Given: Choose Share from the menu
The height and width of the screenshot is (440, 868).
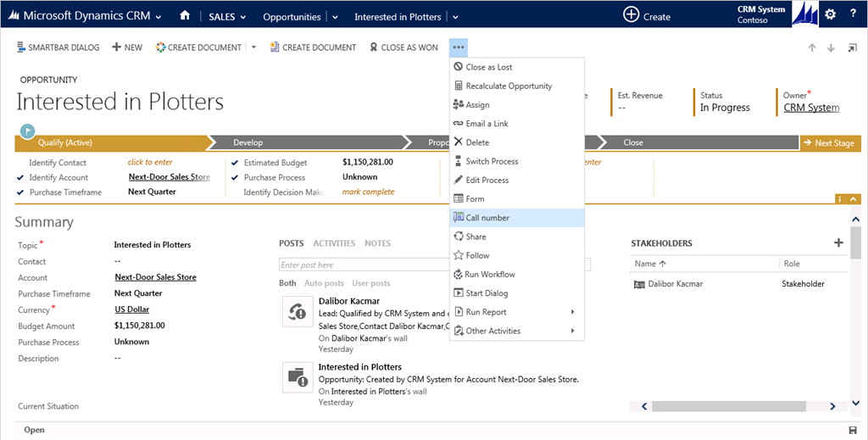Looking at the screenshot, I should click(x=516, y=237).
